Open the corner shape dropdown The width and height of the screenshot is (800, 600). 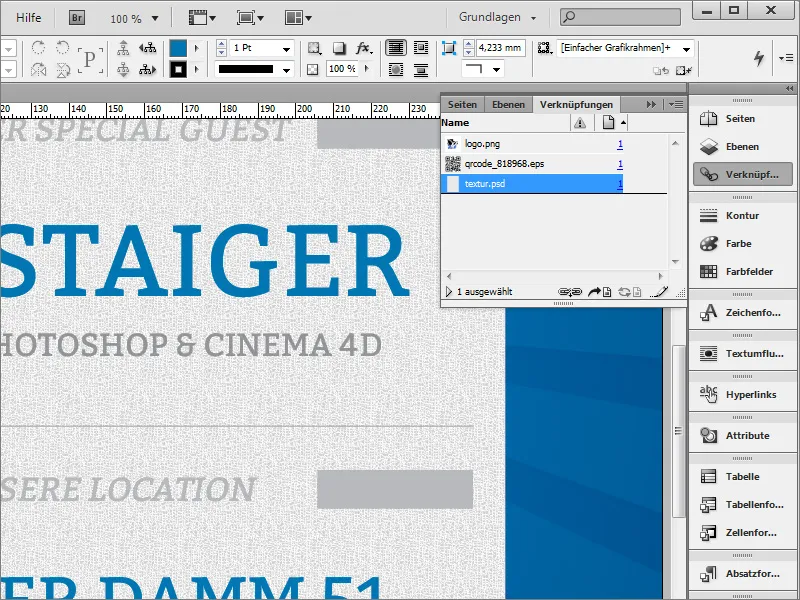click(496, 69)
